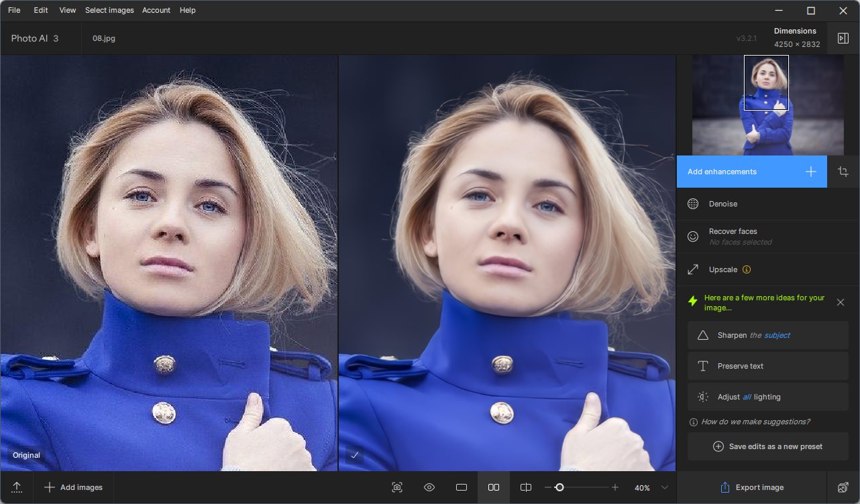The width and height of the screenshot is (860, 504).
Task: Click the zoom slider handle
Action: [x=559, y=487]
